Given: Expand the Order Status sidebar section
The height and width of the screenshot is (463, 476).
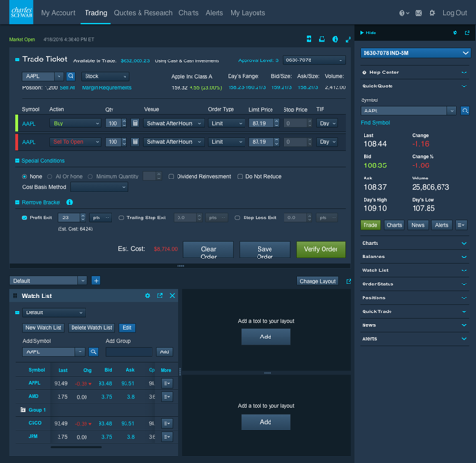Looking at the screenshot, I should [x=415, y=284].
